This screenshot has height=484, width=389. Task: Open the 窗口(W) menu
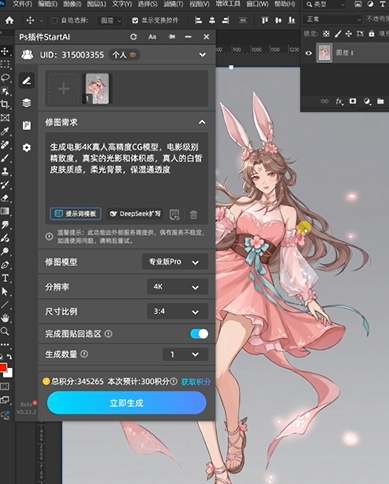257,4
